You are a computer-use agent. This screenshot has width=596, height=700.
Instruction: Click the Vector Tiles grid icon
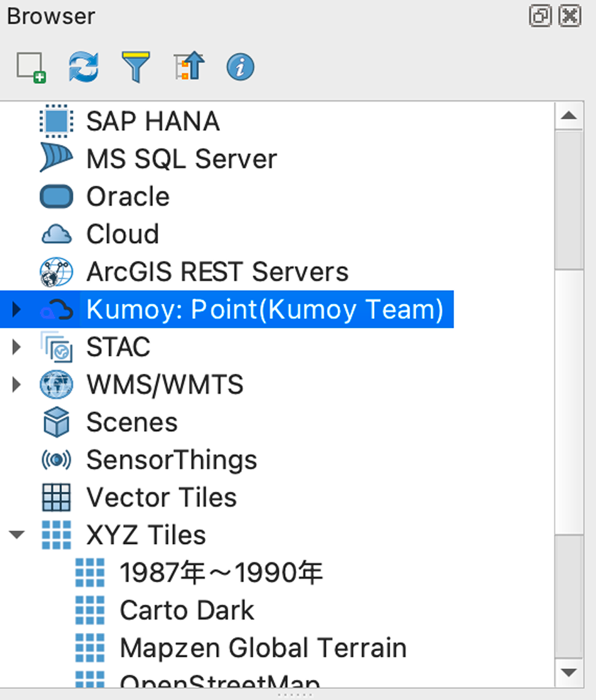(x=56, y=497)
